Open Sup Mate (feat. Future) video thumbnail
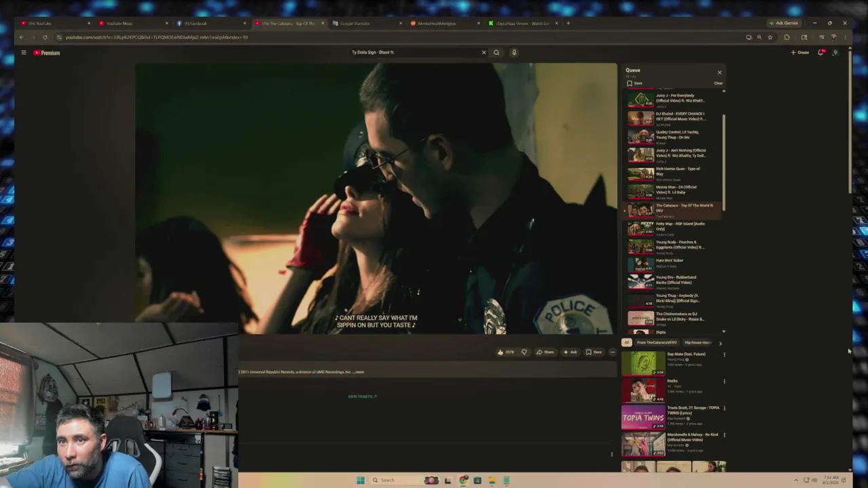This screenshot has width=868, height=488. (643, 363)
